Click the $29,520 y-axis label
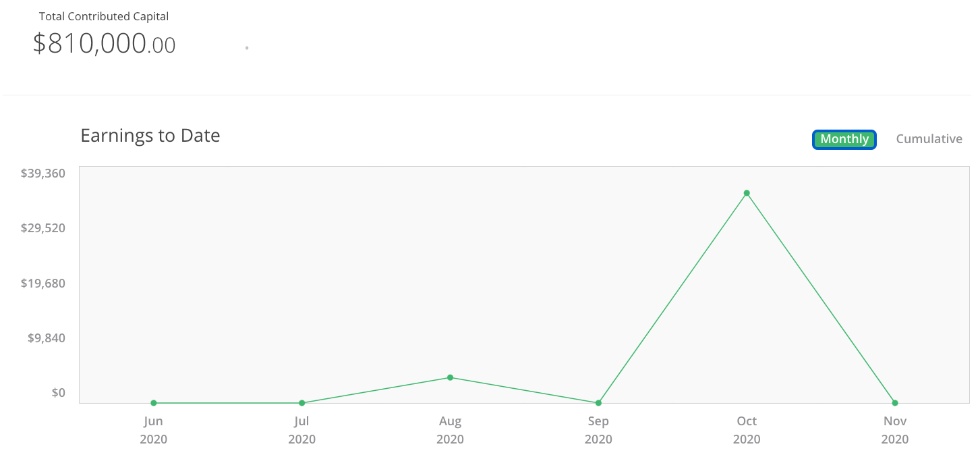The width and height of the screenshot is (980, 457). pos(43,228)
